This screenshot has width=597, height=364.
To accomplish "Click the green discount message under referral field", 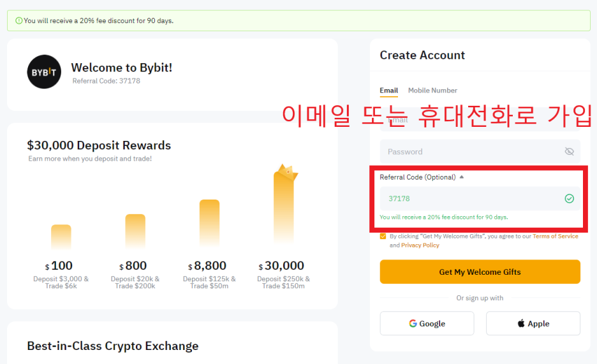I will click(443, 217).
